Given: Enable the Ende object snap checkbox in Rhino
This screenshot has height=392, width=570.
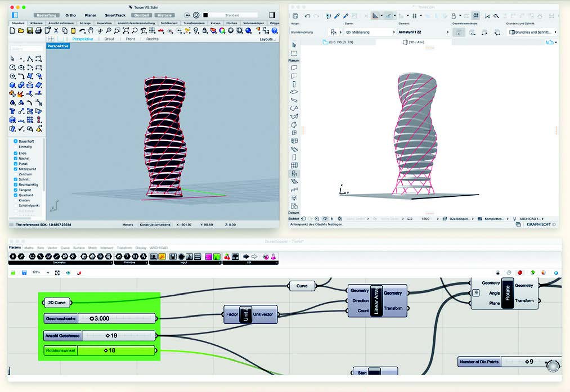Looking at the screenshot, I should [15, 154].
